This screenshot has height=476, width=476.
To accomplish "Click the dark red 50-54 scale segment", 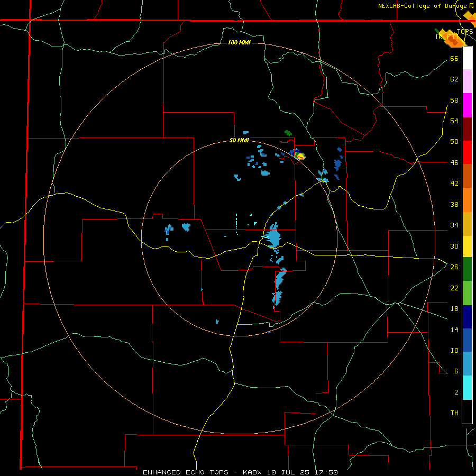I will 467,129.
